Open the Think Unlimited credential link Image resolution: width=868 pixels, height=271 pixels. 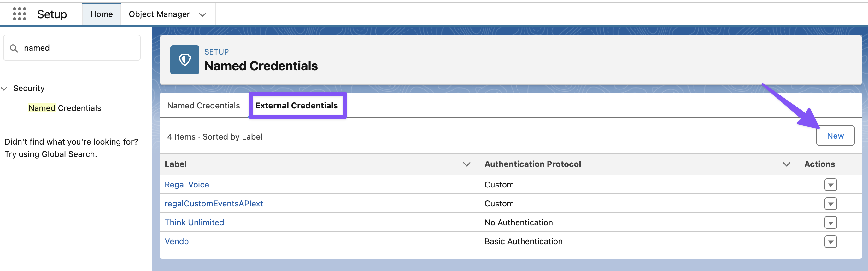[x=194, y=222]
